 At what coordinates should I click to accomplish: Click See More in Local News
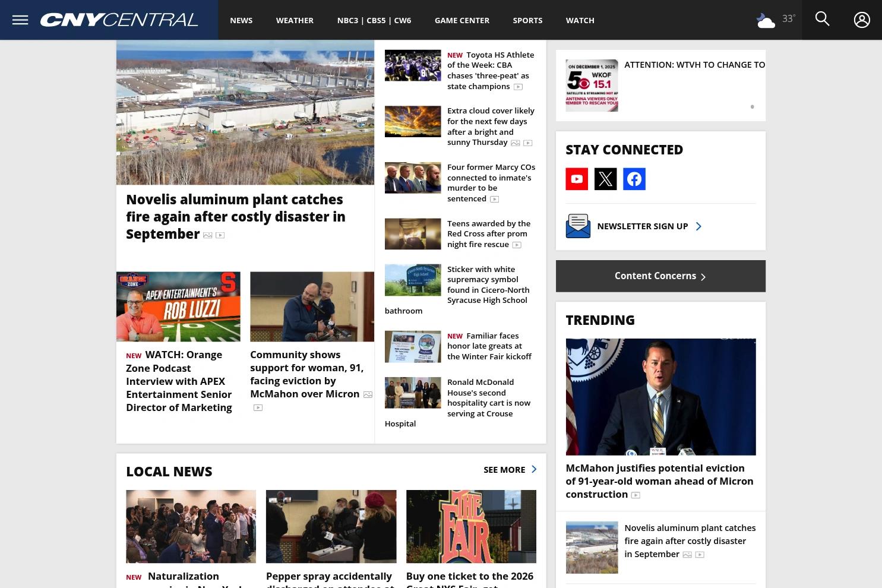(x=504, y=470)
